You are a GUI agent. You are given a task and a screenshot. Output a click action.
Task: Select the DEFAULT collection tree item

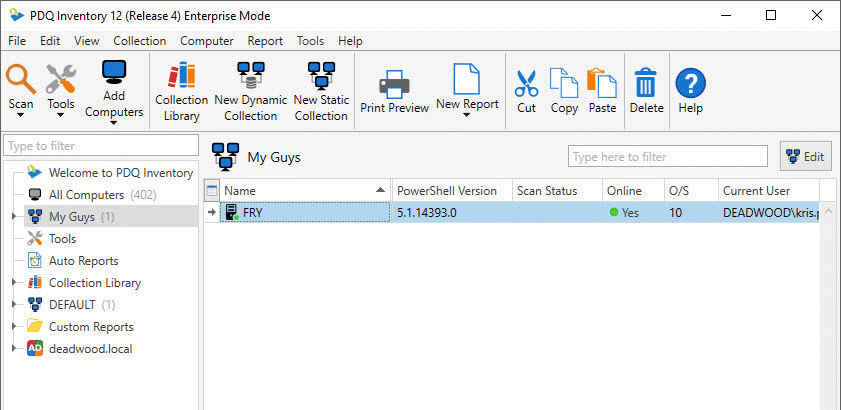click(x=72, y=305)
